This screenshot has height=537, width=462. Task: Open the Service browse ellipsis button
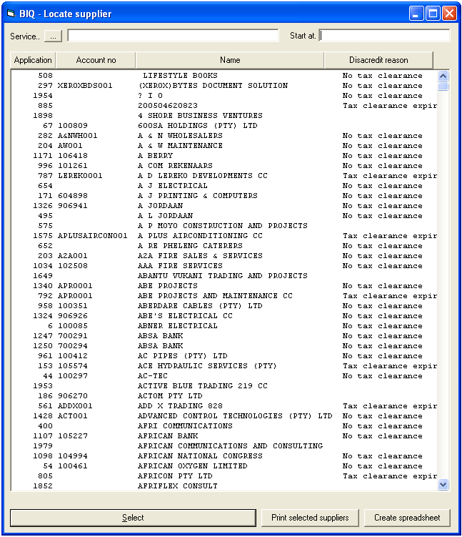tap(53, 36)
